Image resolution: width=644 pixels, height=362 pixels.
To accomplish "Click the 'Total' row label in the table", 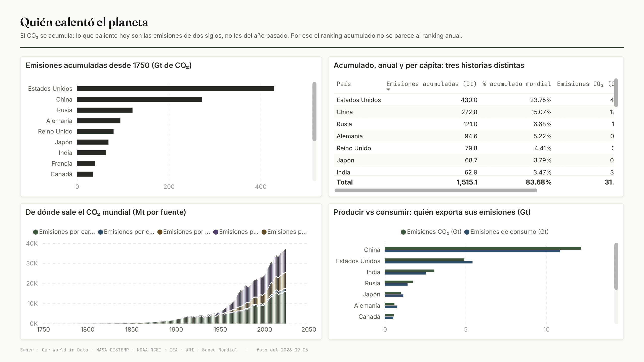I will coord(345,182).
